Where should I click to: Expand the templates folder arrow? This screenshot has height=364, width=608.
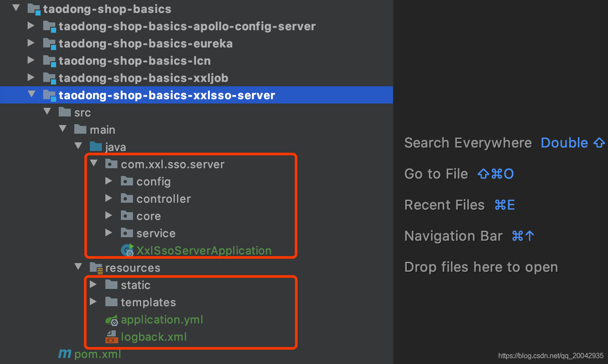[x=93, y=301]
